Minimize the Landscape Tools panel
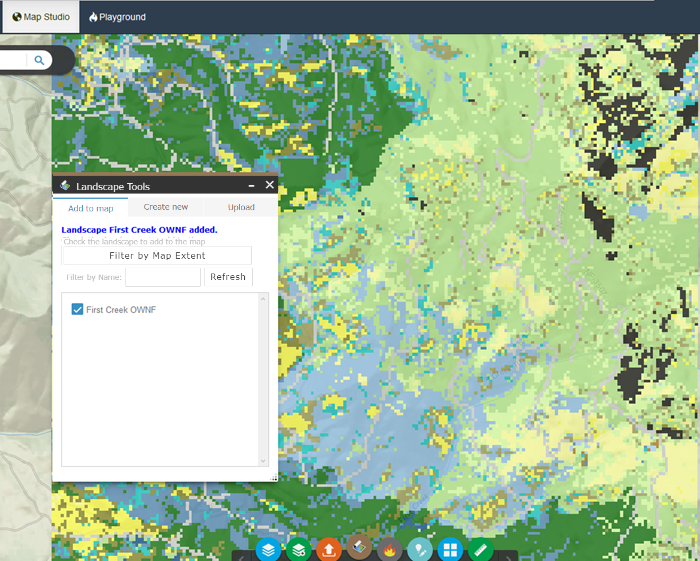This screenshot has width=700, height=561. coord(251,186)
